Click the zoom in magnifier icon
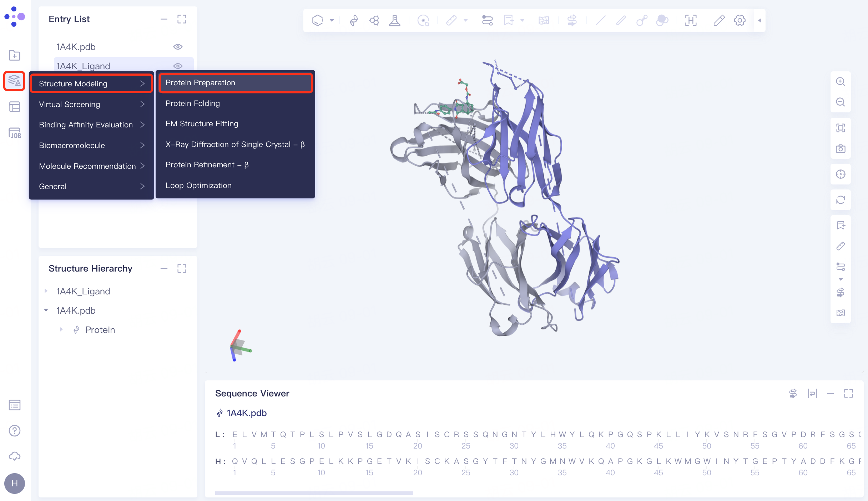This screenshot has width=868, height=501. (x=841, y=82)
